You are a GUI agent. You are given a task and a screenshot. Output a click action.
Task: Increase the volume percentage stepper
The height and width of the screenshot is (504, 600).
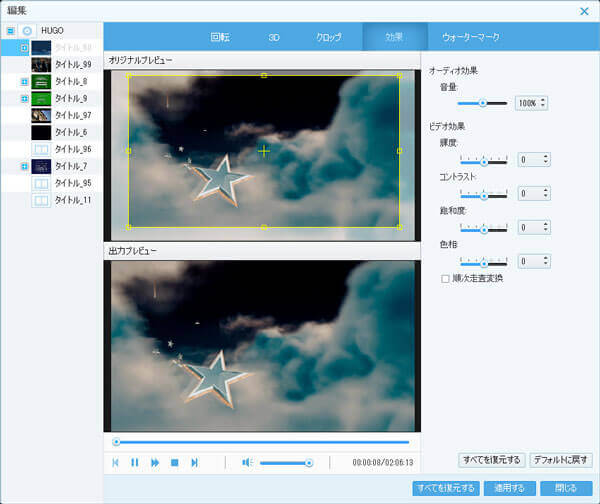click(544, 99)
